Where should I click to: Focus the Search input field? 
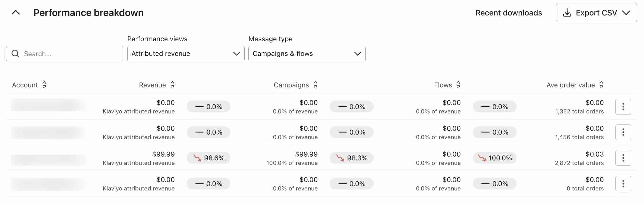click(x=71, y=53)
